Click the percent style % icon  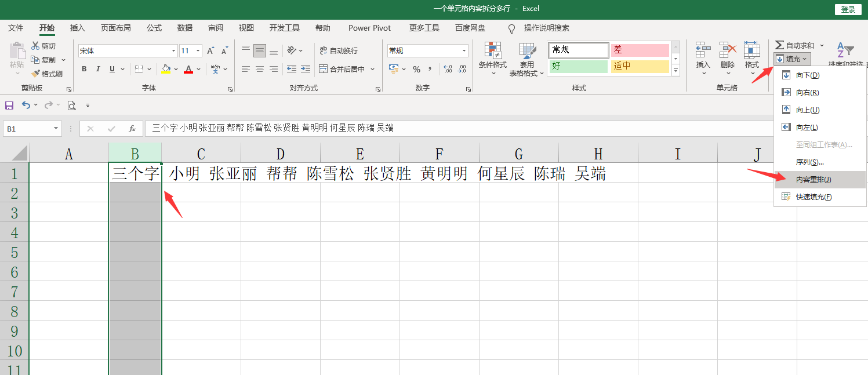(416, 69)
